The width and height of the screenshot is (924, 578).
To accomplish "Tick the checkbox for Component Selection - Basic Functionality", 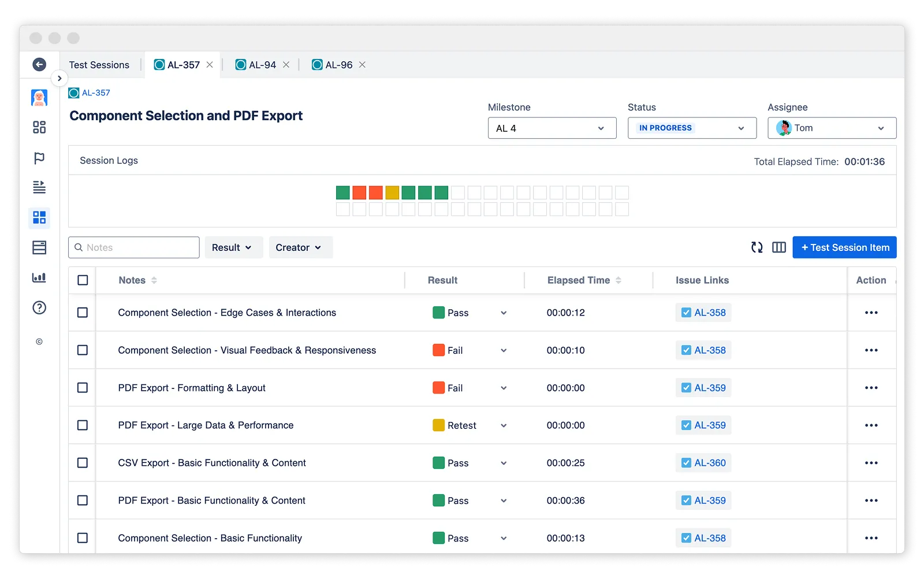I will [x=83, y=538].
